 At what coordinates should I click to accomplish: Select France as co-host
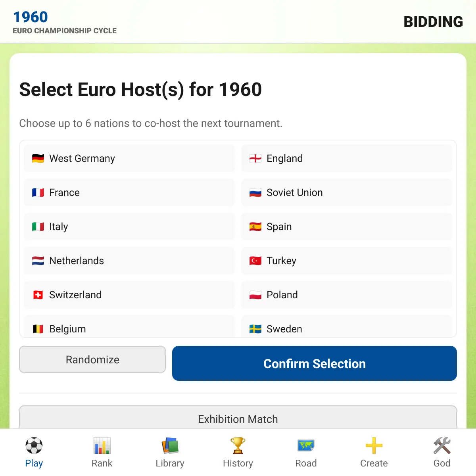pos(129,192)
